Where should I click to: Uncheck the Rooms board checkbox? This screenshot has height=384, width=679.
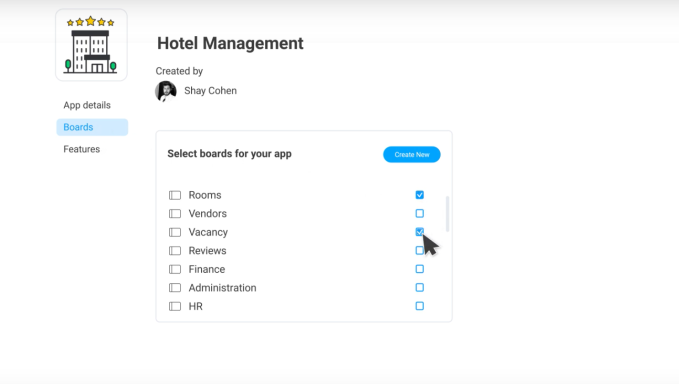pos(420,195)
